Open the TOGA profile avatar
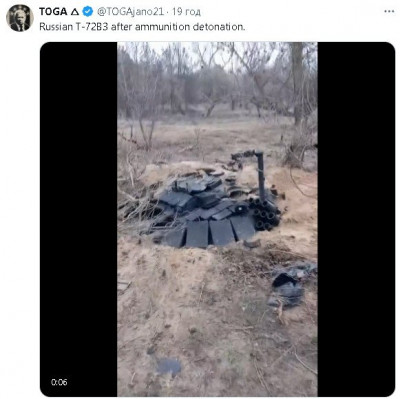400x399 pixels. click(x=19, y=18)
